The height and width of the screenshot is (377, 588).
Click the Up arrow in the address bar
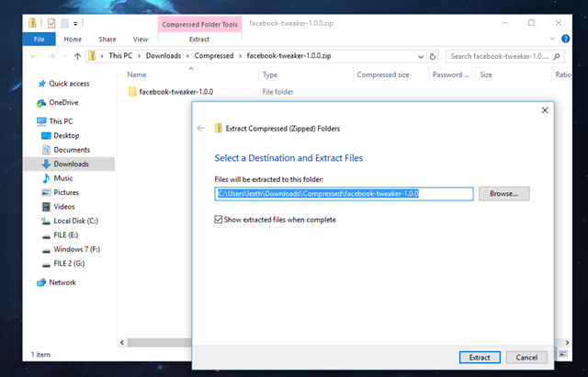click(x=78, y=56)
